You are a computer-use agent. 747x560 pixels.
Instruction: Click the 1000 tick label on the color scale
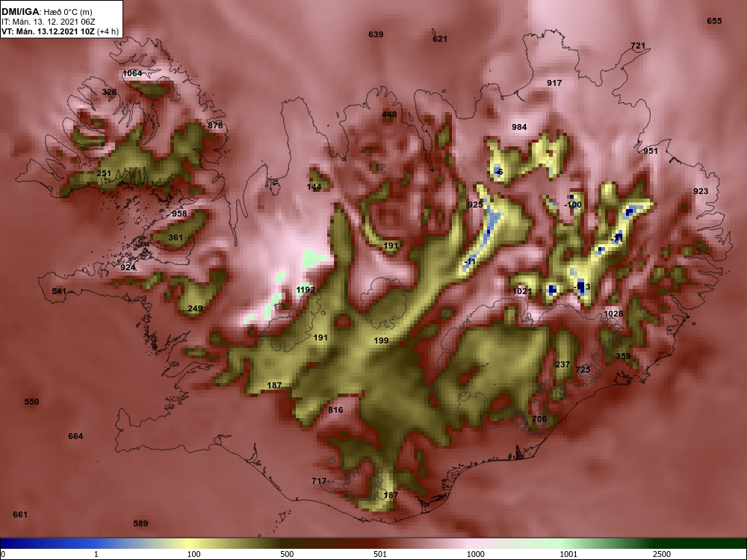click(476, 554)
